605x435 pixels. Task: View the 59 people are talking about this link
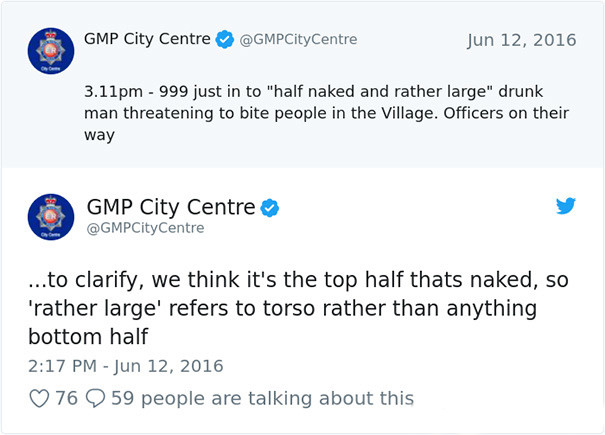point(262,398)
